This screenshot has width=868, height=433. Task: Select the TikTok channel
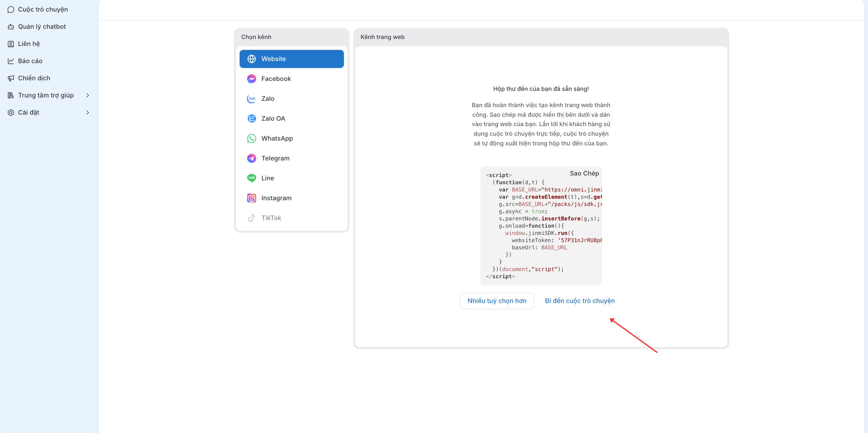click(x=291, y=218)
